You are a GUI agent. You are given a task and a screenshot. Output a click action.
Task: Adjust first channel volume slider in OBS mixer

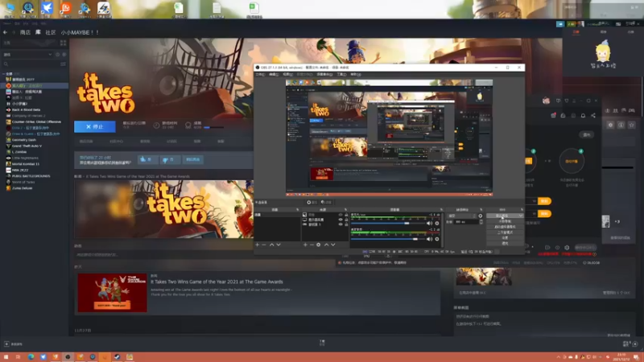click(387, 224)
